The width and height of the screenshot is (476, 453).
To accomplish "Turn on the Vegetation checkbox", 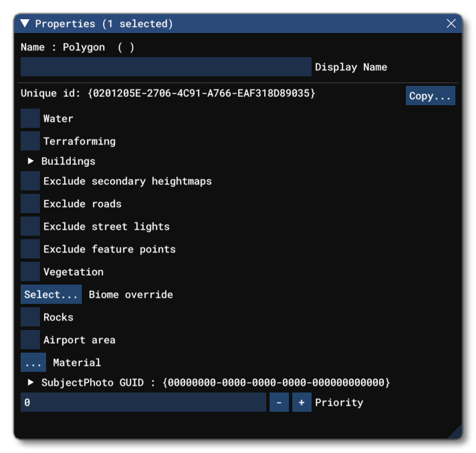I will 30,272.
